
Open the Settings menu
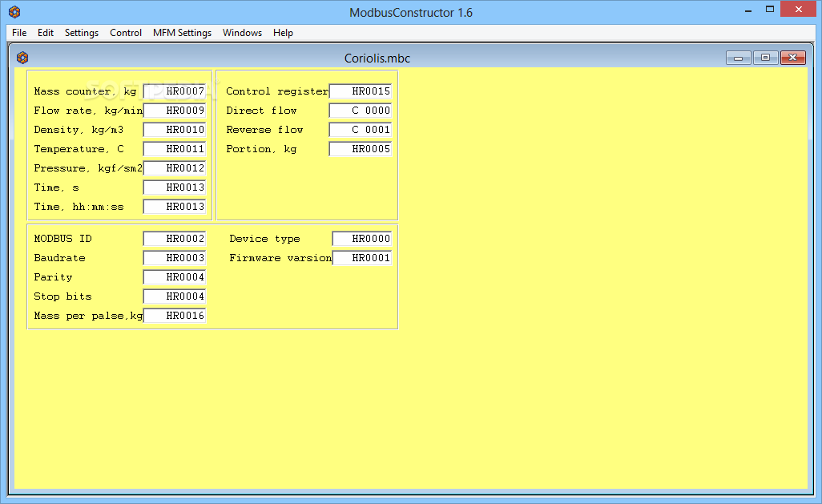pos(82,33)
